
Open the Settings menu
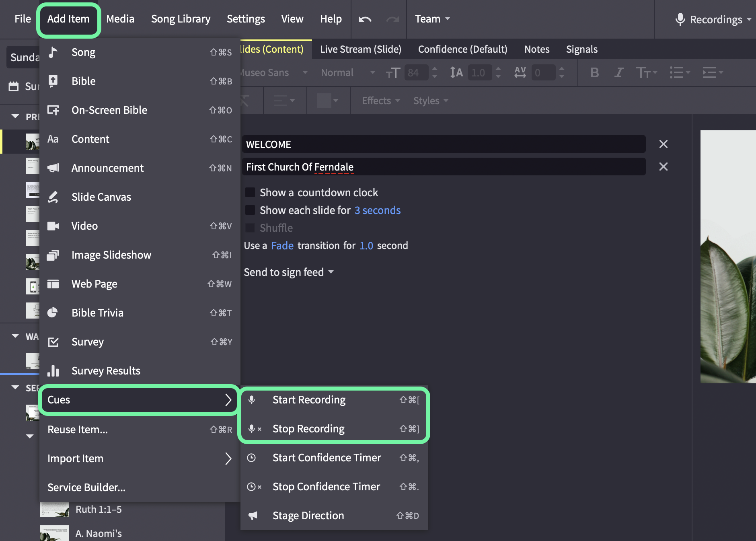pos(246,19)
